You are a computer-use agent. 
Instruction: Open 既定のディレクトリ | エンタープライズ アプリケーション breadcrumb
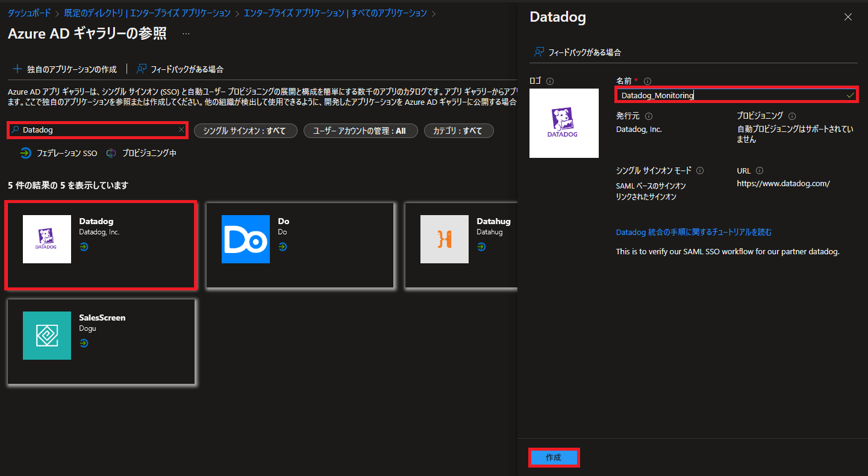click(x=148, y=13)
